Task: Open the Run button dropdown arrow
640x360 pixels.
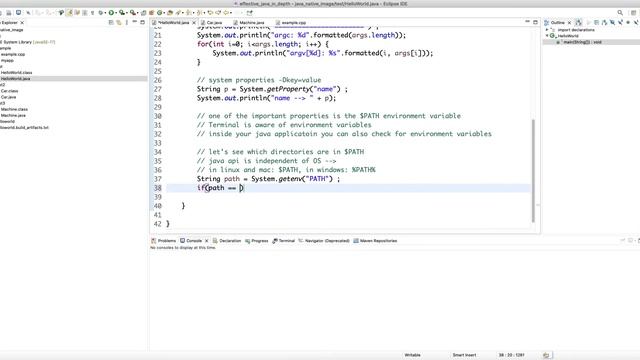Action: (x=116, y=13)
